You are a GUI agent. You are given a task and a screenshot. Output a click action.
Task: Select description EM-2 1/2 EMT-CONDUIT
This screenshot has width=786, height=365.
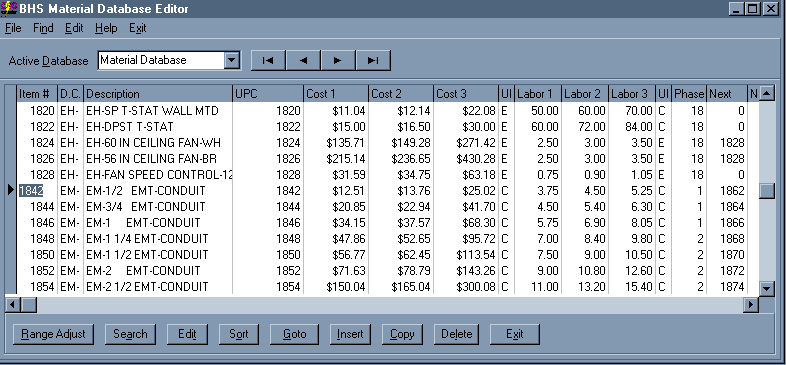point(147,287)
